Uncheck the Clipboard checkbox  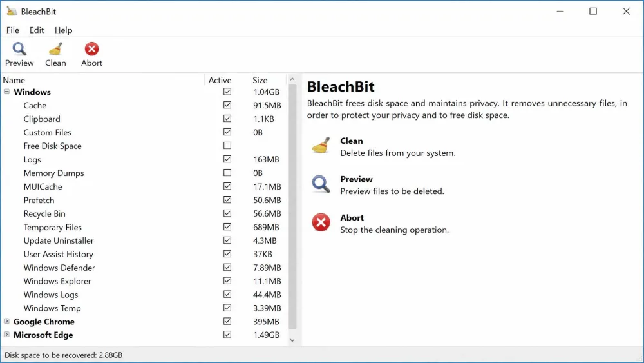point(227,119)
